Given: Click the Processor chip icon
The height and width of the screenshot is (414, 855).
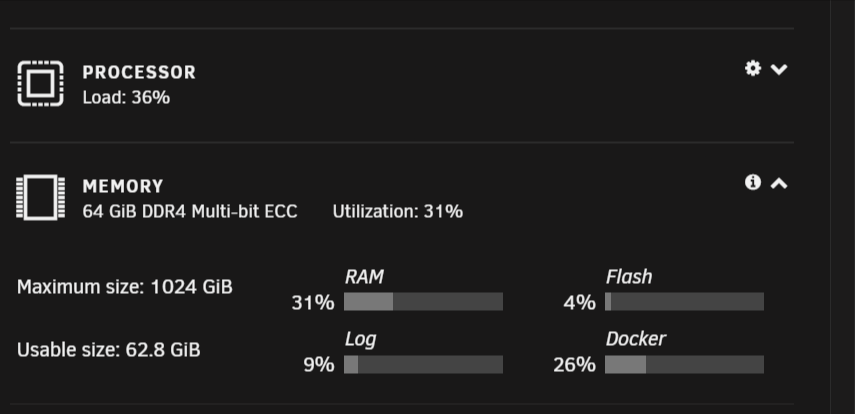Looking at the screenshot, I should pyautogui.click(x=40, y=83).
